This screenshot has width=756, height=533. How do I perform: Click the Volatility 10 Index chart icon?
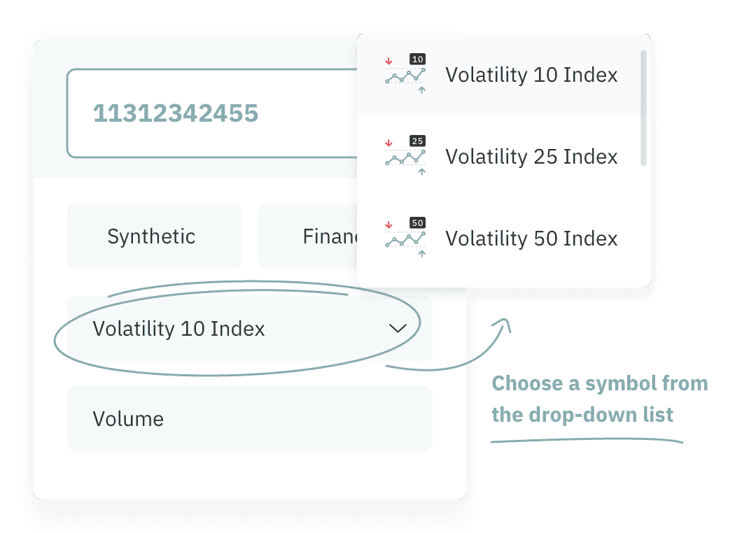pyautogui.click(x=405, y=76)
